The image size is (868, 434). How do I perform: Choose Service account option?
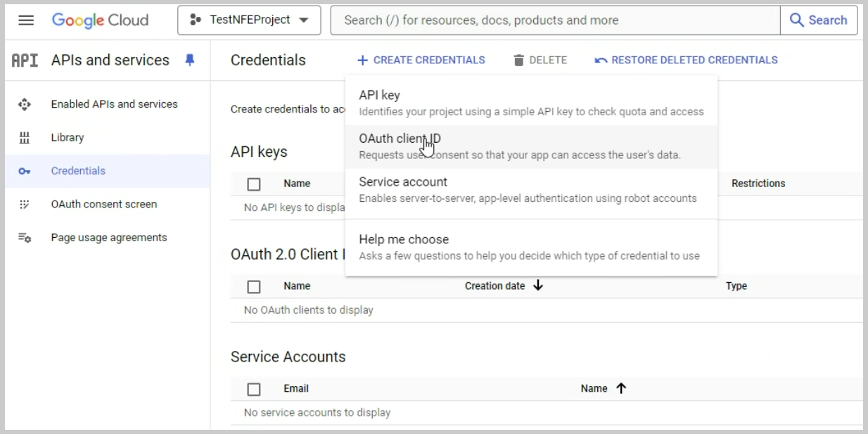(531, 190)
